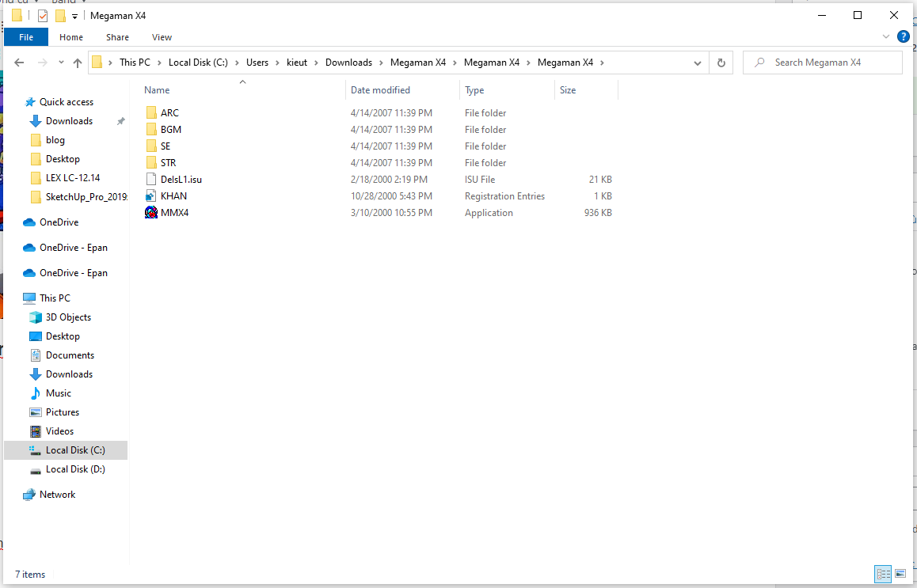Screen dimensions: 917x588
Task: Open Network in the navigation pane
Action: pos(50,495)
